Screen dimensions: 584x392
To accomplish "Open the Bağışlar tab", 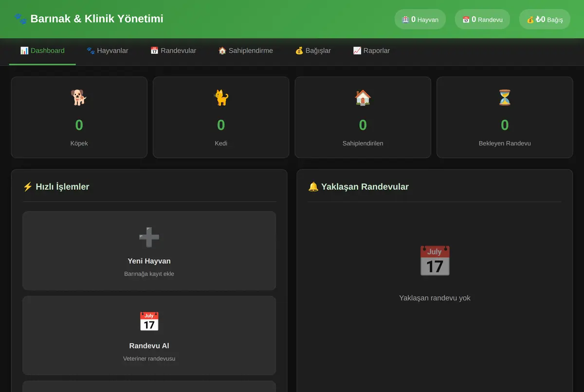I will tap(313, 51).
